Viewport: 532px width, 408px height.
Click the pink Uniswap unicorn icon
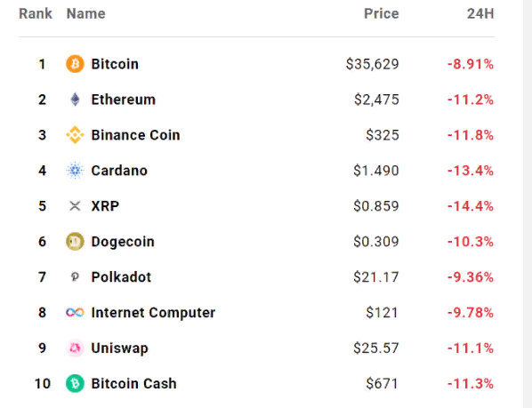tap(75, 348)
